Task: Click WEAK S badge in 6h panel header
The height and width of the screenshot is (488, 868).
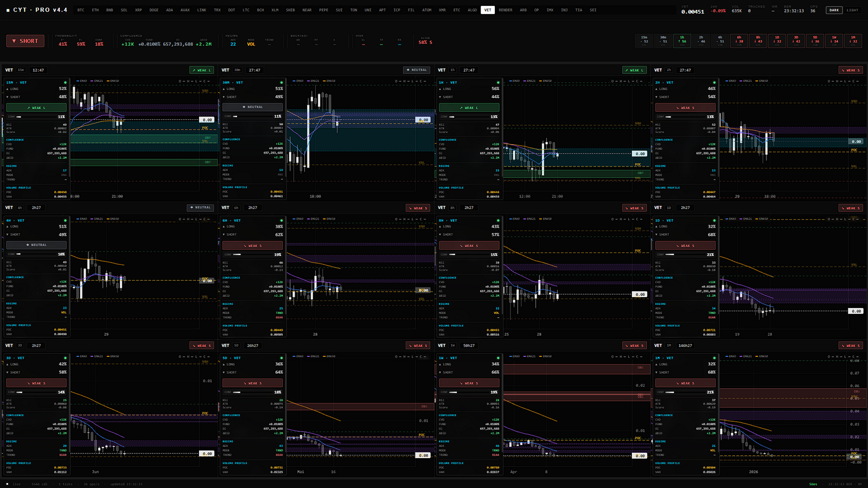Action: (x=418, y=208)
